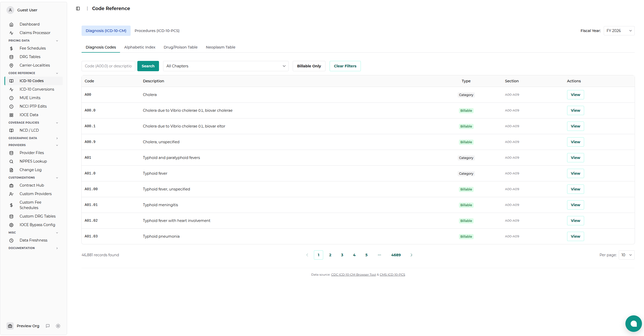Click Data Freshness clock icon
The image size is (644, 336).
point(11,241)
